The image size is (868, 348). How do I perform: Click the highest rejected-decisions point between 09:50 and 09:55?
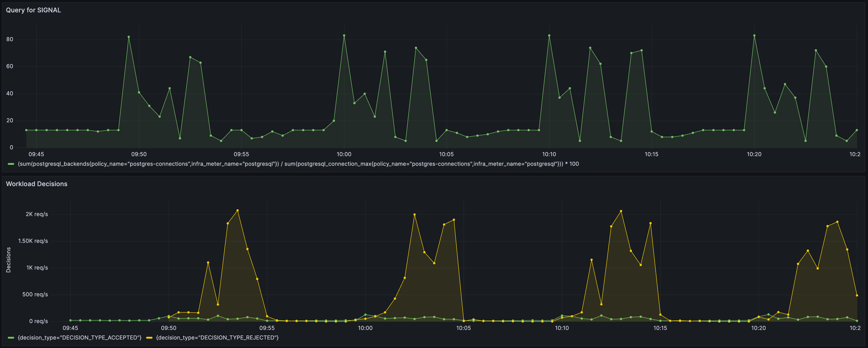[x=238, y=211]
